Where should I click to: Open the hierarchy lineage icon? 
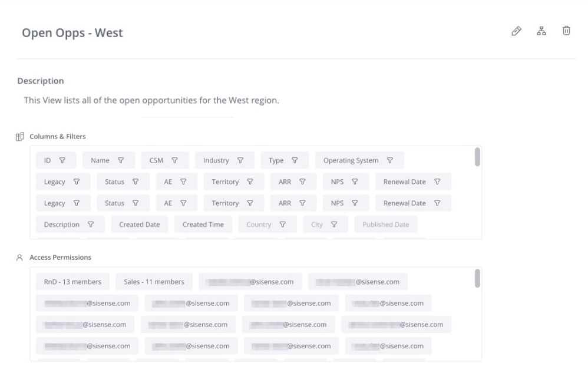pos(541,31)
